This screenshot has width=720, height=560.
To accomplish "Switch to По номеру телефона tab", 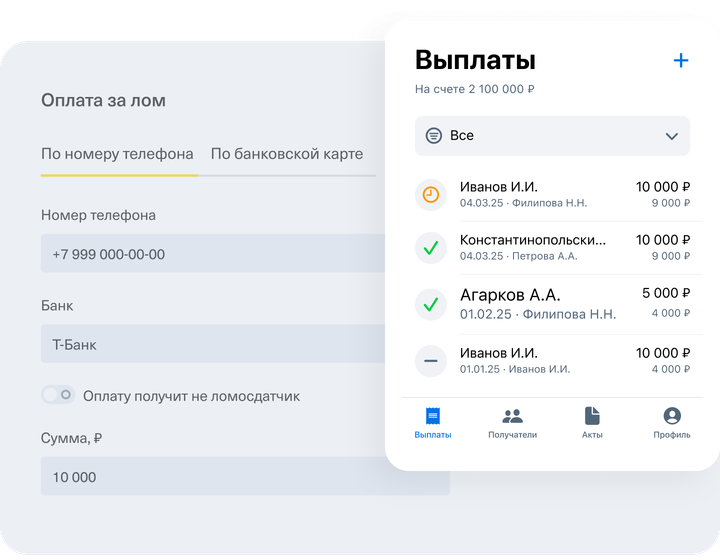I will (x=117, y=154).
